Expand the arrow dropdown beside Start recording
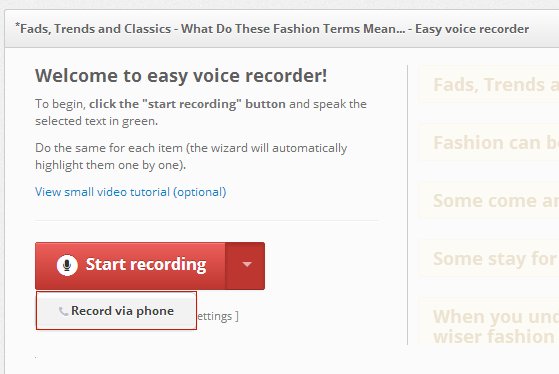Viewport: 559px width, 374px height. 245,266
